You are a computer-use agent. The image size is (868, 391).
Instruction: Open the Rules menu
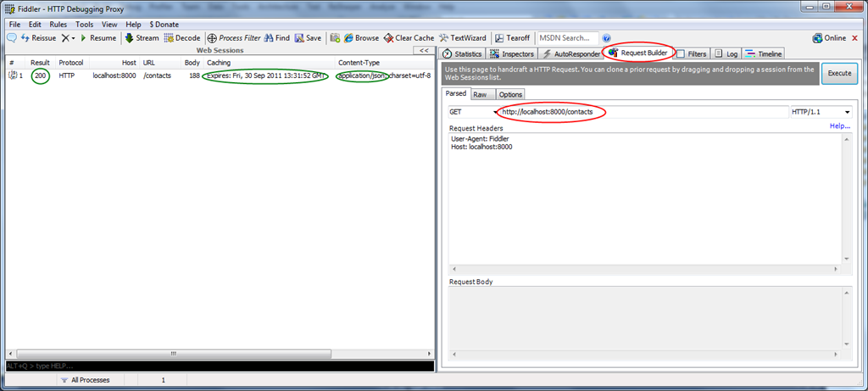[x=58, y=25]
